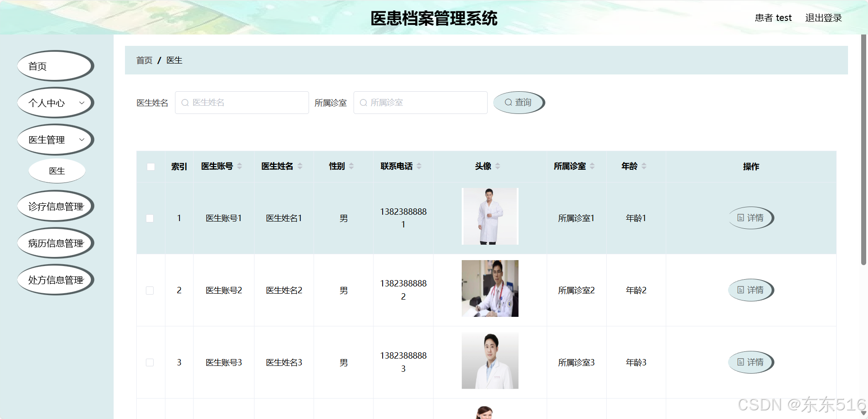Click cell 所属诊室1

pos(576,218)
